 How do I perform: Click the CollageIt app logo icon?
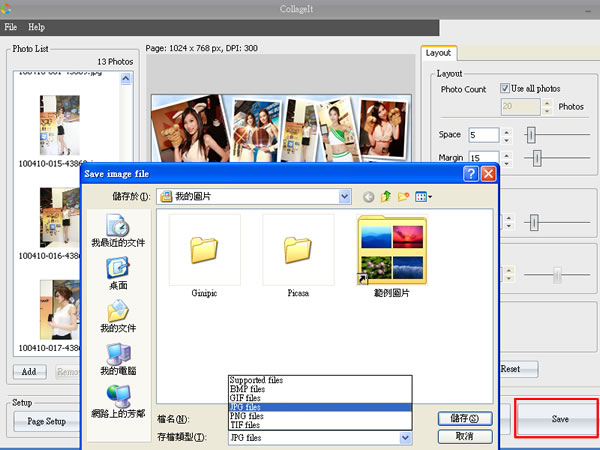coord(5,8)
